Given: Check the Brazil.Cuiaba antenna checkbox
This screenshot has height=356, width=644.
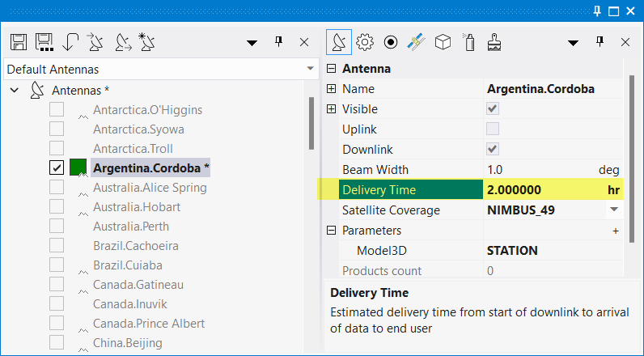Looking at the screenshot, I should (57, 265).
